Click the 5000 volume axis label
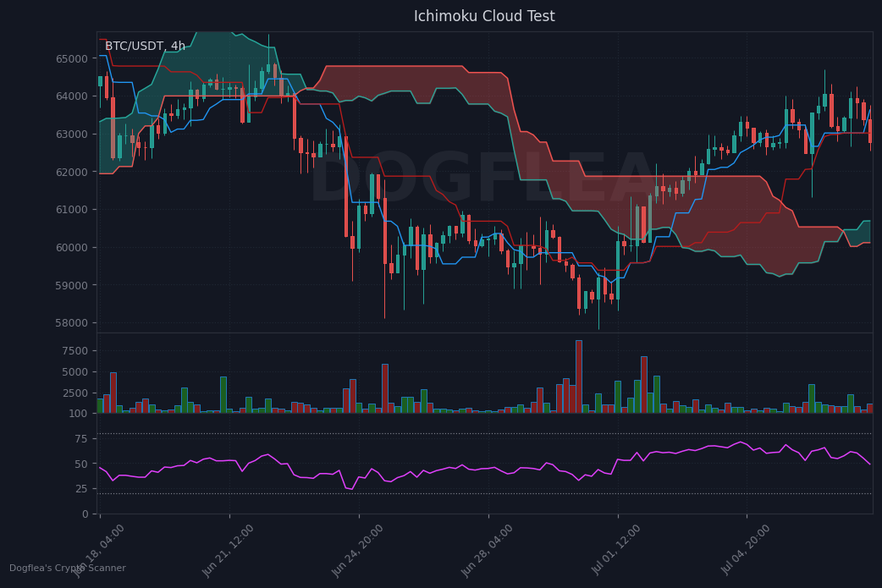The width and height of the screenshot is (882, 588). [75, 372]
